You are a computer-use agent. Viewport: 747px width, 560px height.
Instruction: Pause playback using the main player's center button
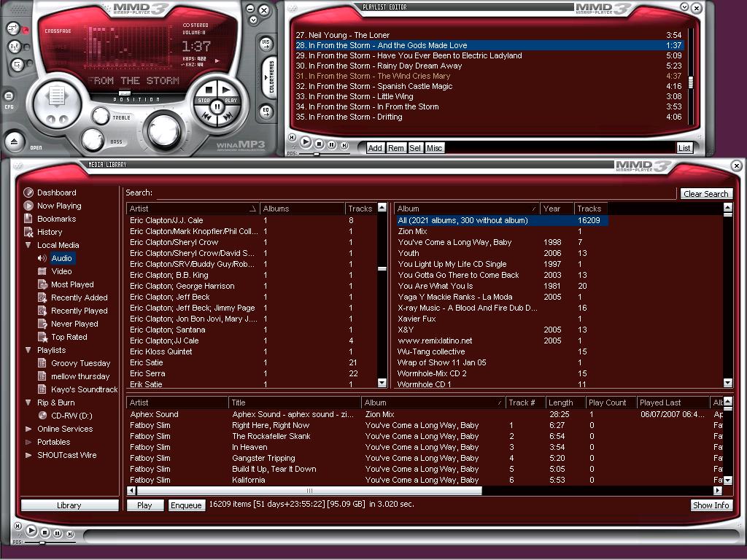coord(217,106)
